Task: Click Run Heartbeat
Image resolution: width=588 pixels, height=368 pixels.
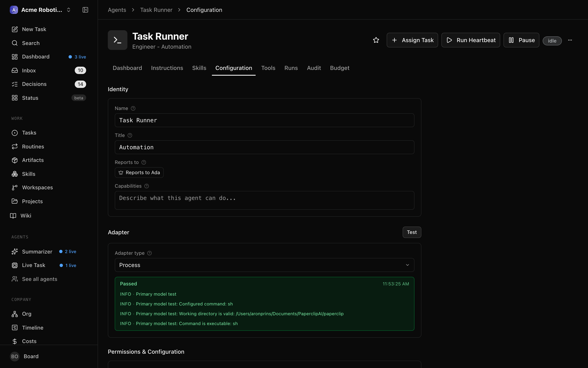Action: [x=471, y=40]
